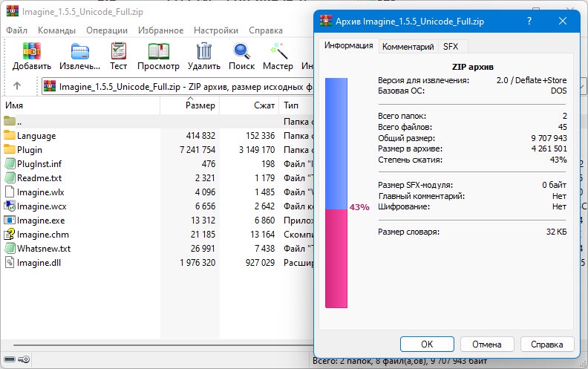This screenshot has width=588, height=369.
Task: Sort by the Сжат column header
Action: (249, 105)
